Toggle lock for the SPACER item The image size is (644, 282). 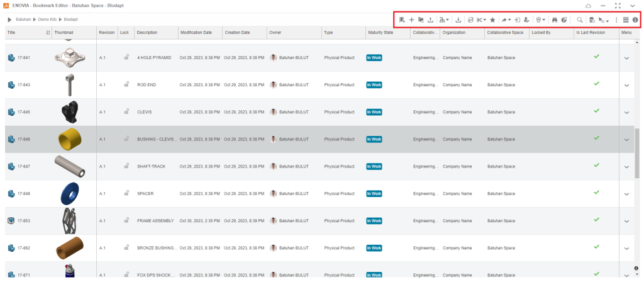(126, 193)
